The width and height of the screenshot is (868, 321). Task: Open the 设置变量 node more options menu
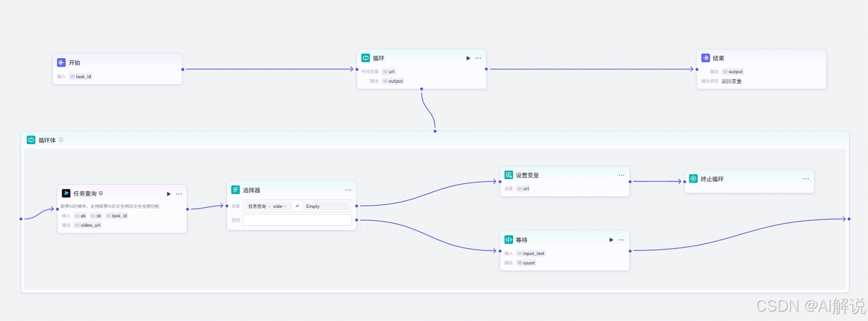(621, 175)
